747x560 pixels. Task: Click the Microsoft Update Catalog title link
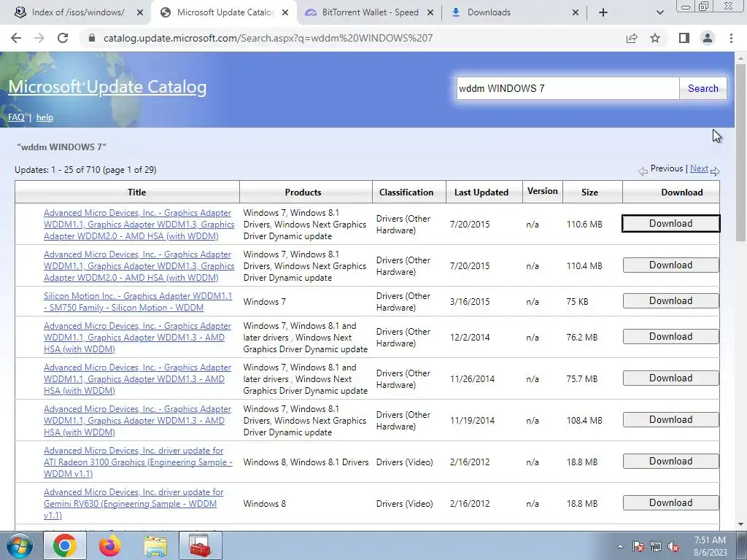click(x=107, y=87)
